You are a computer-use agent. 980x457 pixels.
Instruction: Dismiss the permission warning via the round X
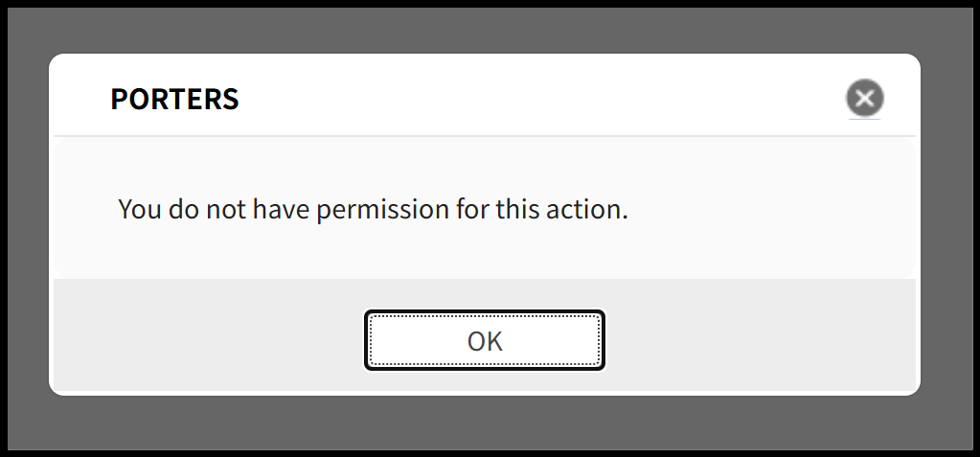[864, 98]
